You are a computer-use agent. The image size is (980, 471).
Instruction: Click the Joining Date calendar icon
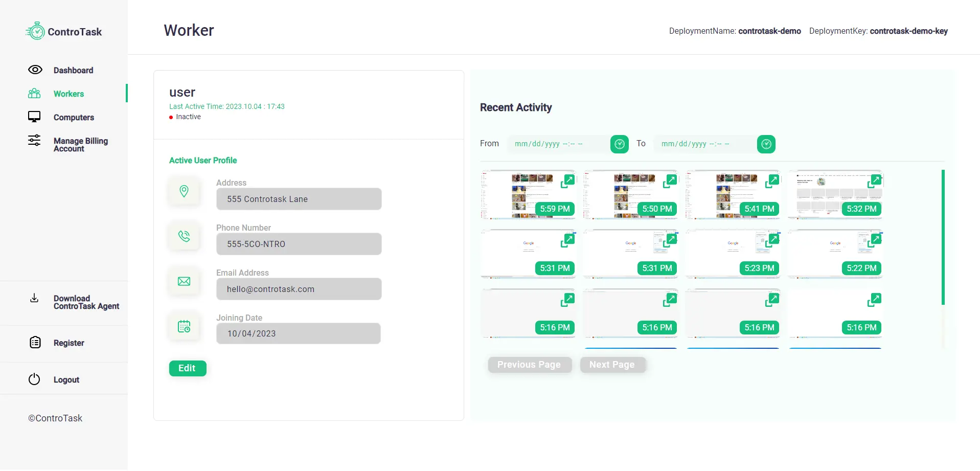point(184,326)
